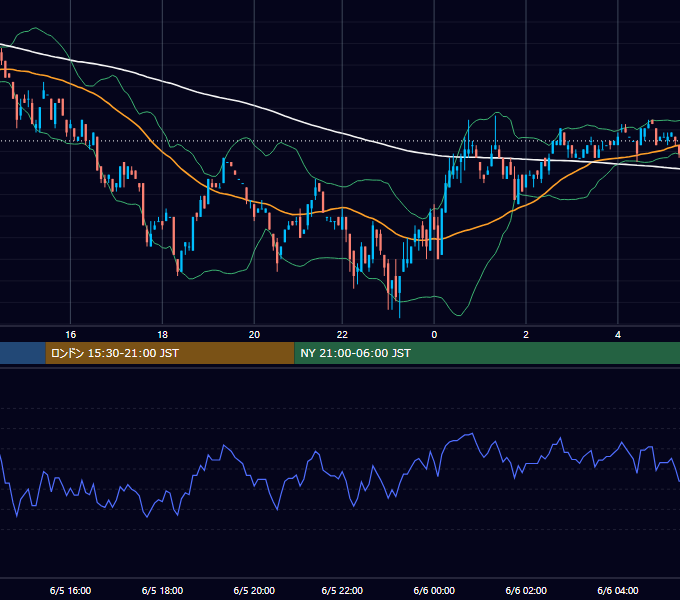
Task: Click the 0 hour label on price chart axis
Action: click(434, 335)
